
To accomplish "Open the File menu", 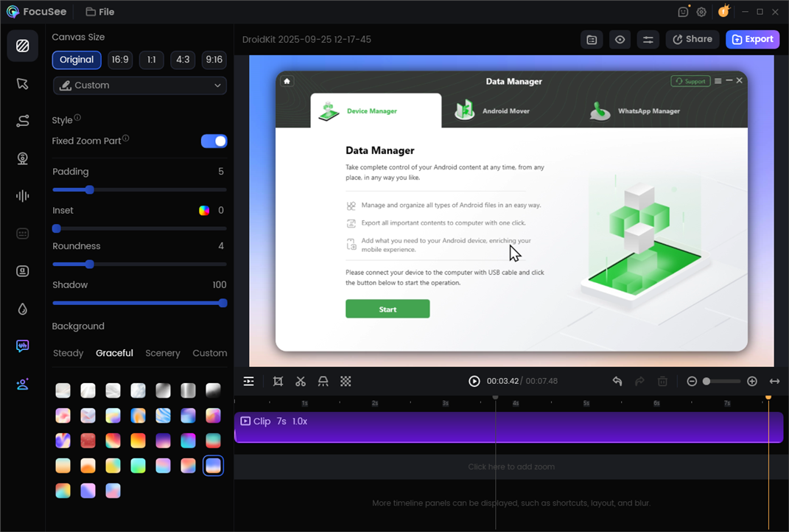I will 99,12.
